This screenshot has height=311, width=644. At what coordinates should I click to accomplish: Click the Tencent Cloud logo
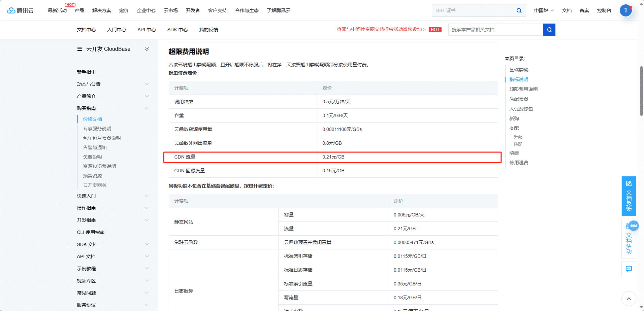click(x=20, y=10)
